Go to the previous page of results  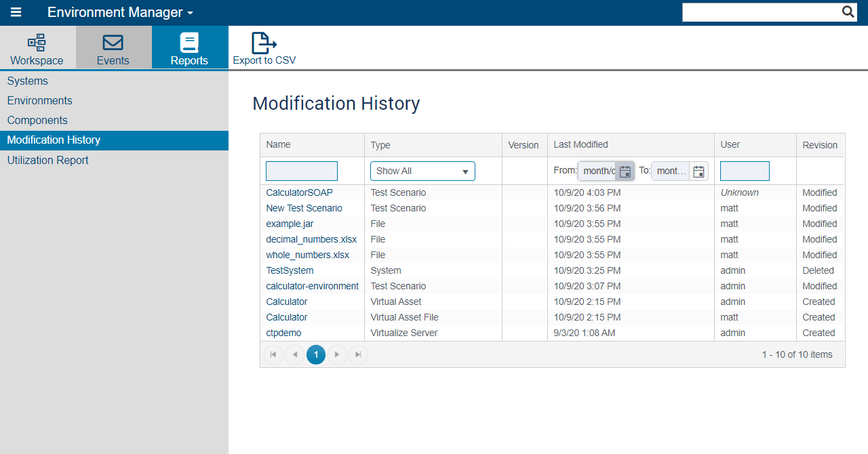point(294,354)
